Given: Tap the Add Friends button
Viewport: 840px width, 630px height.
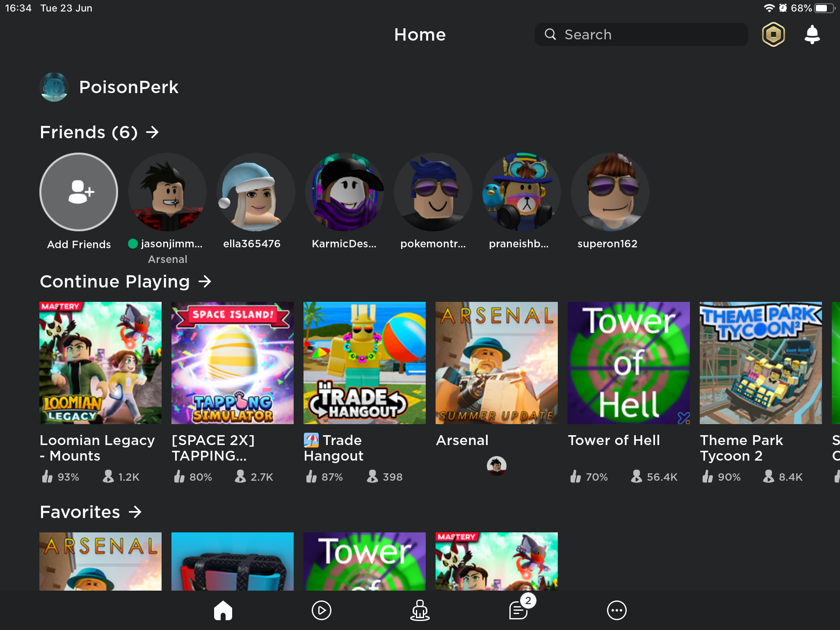Looking at the screenshot, I should point(79,192).
